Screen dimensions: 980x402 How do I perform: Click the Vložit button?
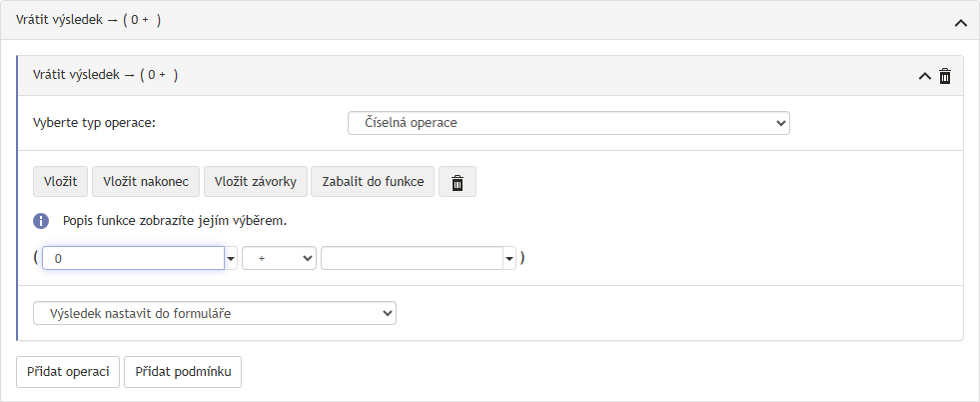(x=61, y=182)
